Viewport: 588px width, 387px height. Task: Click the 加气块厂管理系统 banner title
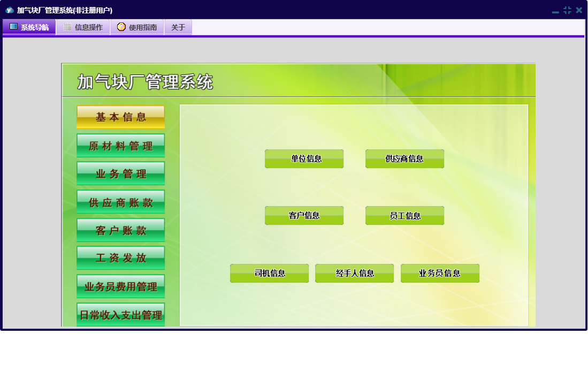(x=145, y=82)
